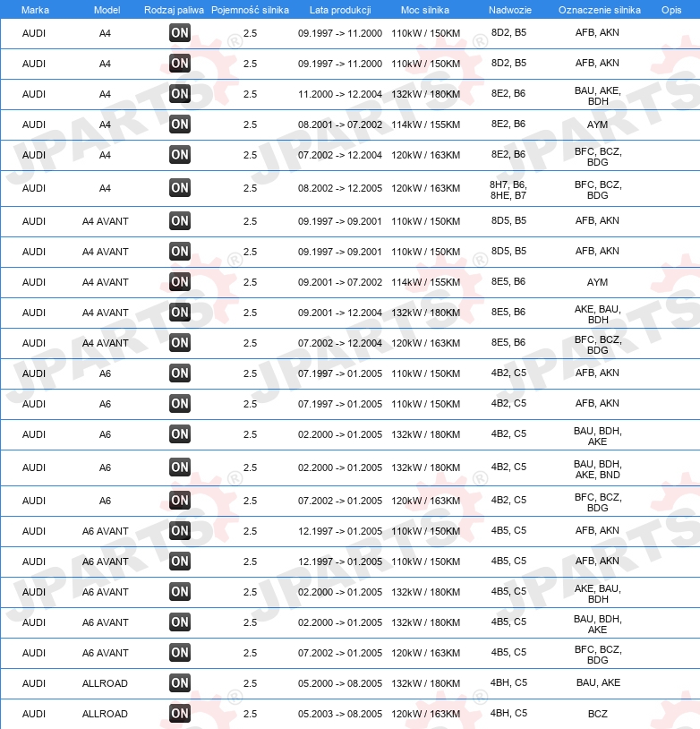Click ON icon in A4 AVANT 07.2002 -> 12.2004 row
This screenshot has height=729, width=700.
click(x=180, y=343)
